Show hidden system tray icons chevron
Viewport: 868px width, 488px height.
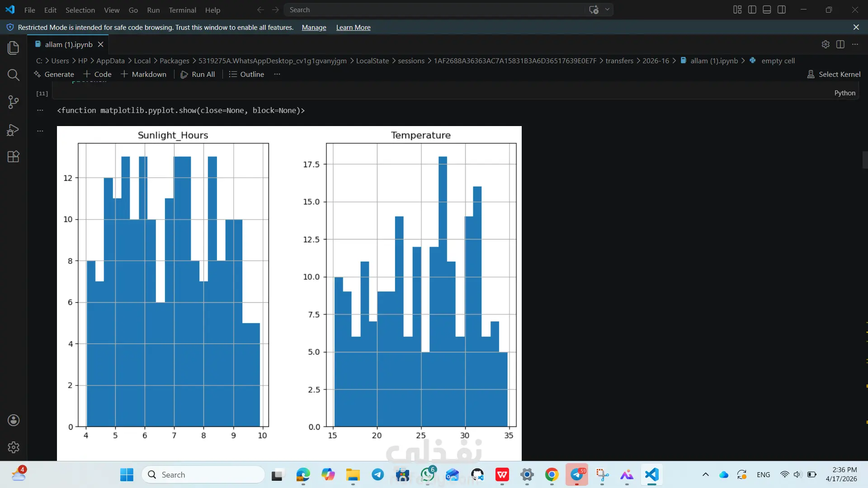coord(705,474)
